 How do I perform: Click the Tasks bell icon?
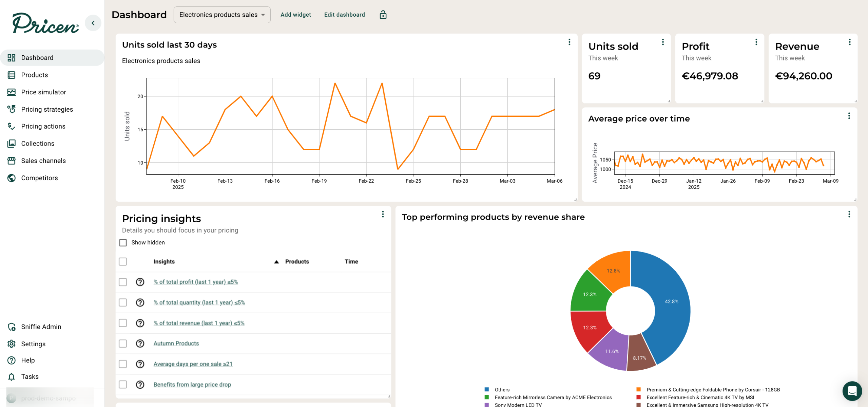coord(12,376)
